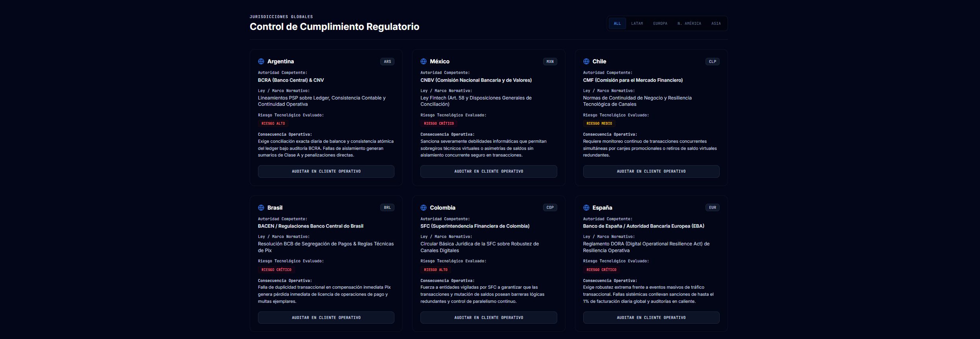This screenshot has height=339, width=980.
Task: Click the RIESGO CRÍTICO tag on México
Action: coord(439,123)
